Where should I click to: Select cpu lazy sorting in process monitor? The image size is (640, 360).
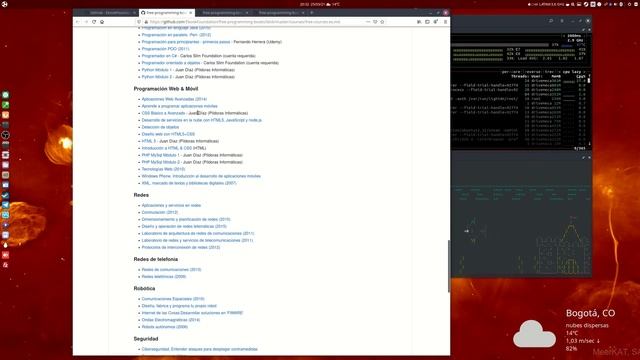[571, 72]
